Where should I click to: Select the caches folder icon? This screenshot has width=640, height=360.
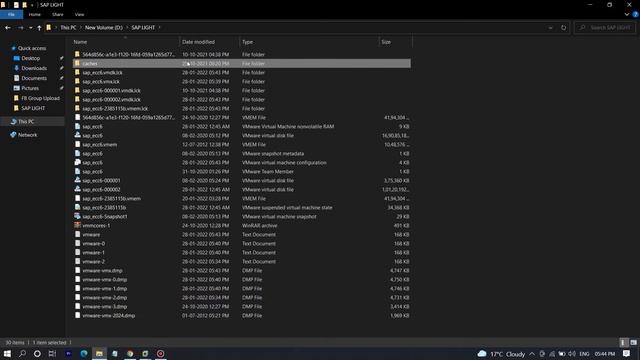(77, 63)
